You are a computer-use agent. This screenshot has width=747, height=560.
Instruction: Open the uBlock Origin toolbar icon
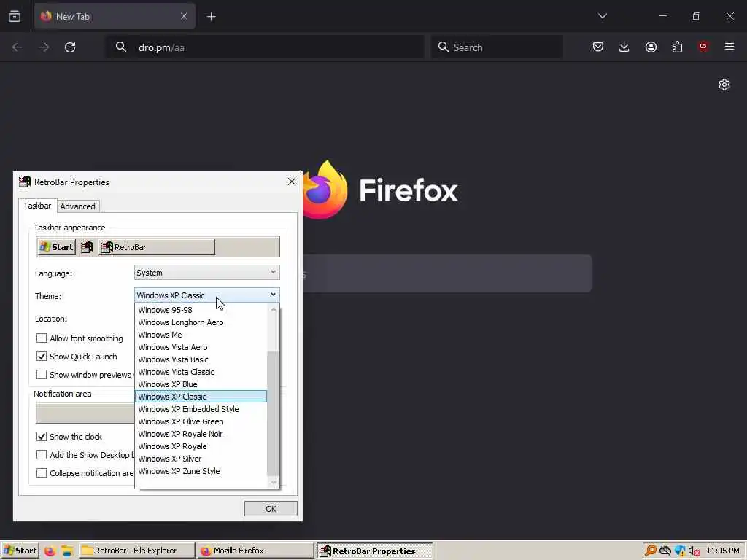pyautogui.click(x=703, y=47)
